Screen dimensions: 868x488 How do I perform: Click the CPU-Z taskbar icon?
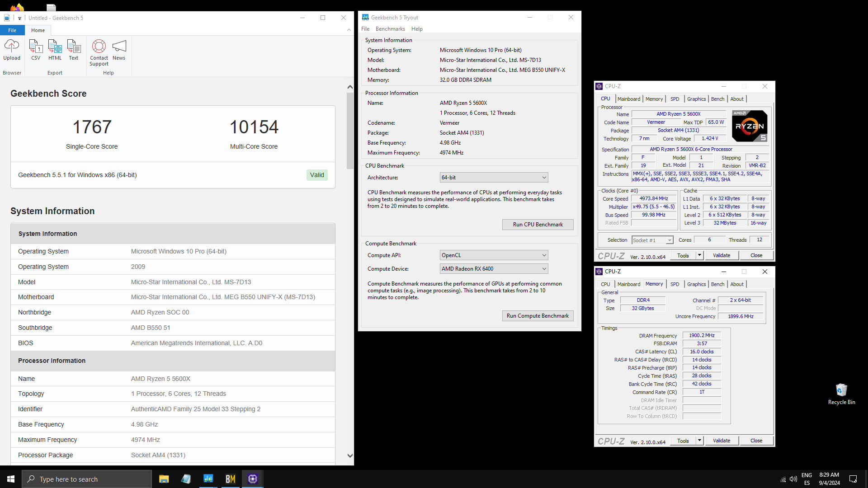[253, 479]
